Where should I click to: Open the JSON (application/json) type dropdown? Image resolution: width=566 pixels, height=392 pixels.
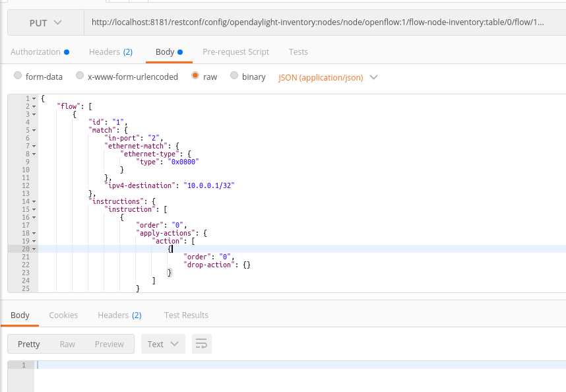[328, 77]
